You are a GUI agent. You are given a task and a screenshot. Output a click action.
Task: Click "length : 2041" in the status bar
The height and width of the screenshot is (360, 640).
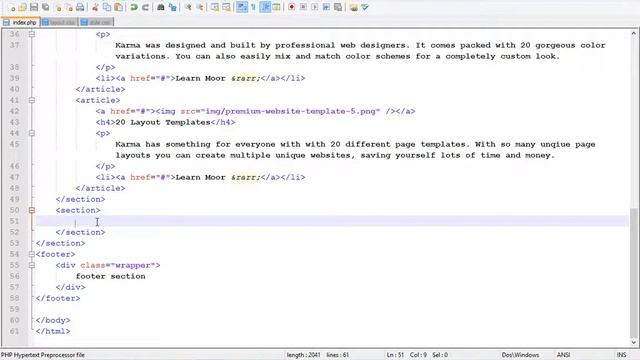pos(303,355)
